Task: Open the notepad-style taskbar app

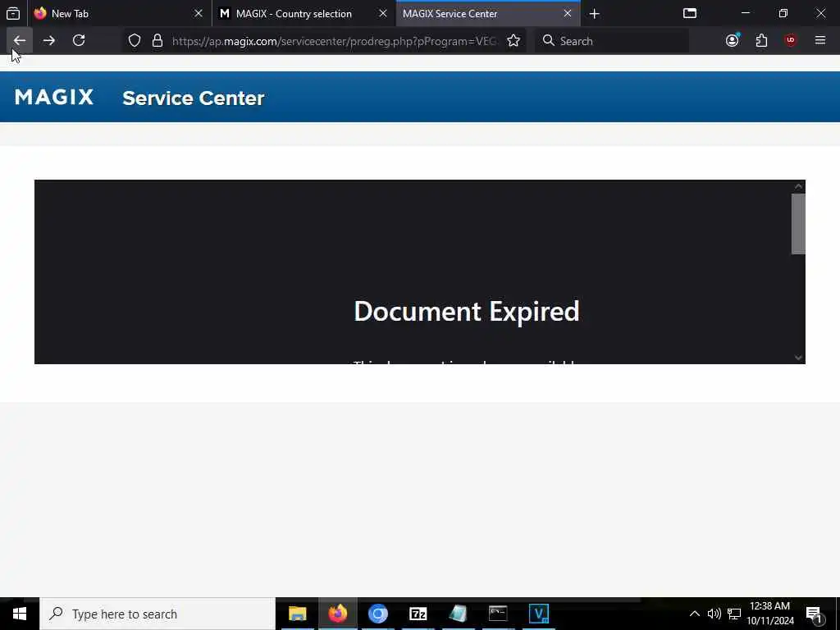Action: (458, 614)
